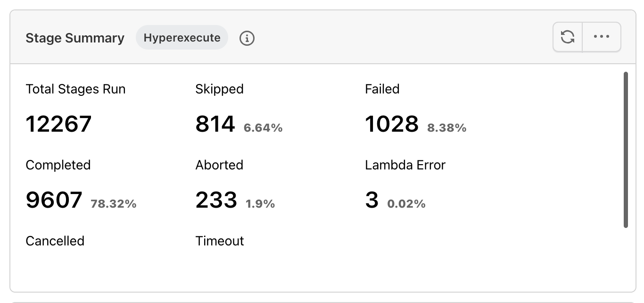Click the Completed percentage 78.32%
This screenshot has width=644, height=303.
(114, 204)
